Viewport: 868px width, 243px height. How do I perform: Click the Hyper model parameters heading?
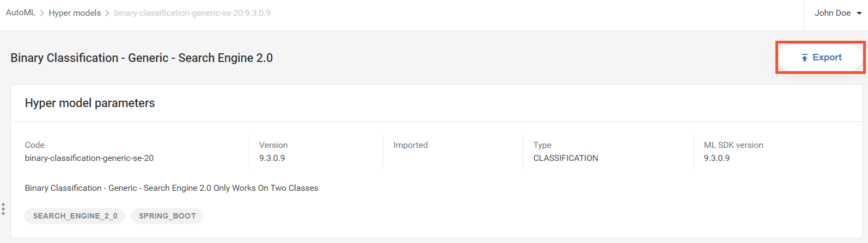90,103
